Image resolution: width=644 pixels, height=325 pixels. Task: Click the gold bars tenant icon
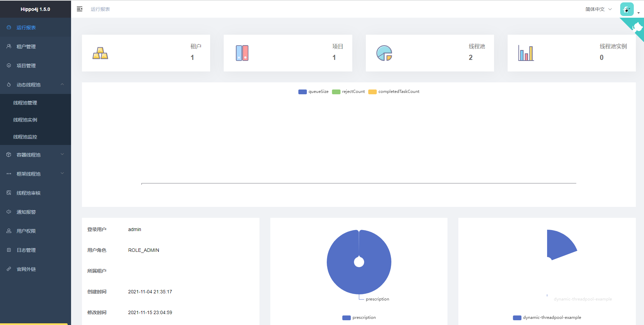[100, 53]
